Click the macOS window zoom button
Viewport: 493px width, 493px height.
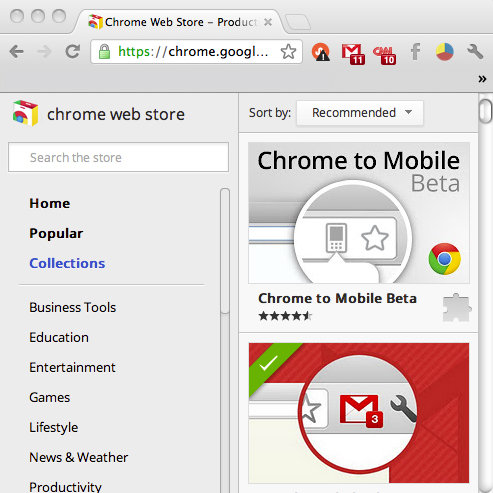pos(59,16)
